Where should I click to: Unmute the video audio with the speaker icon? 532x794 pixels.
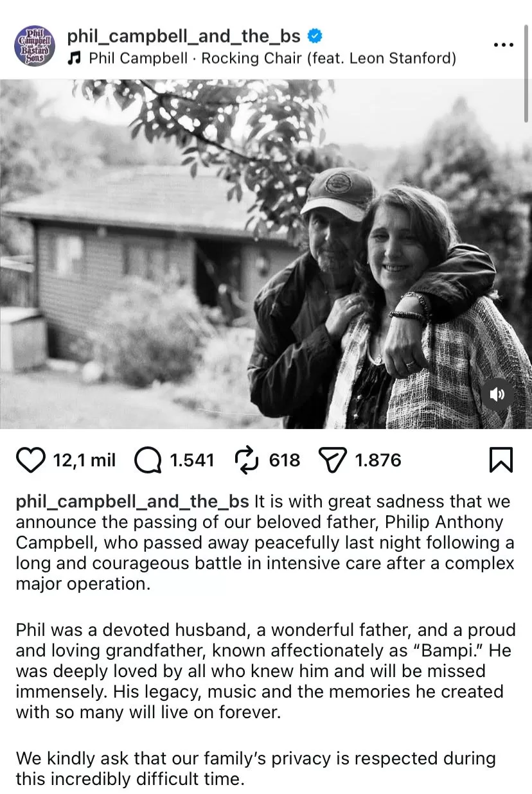pyautogui.click(x=498, y=394)
